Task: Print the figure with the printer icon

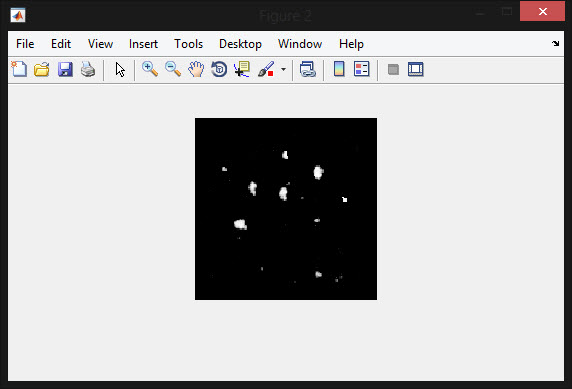Action: click(88, 69)
